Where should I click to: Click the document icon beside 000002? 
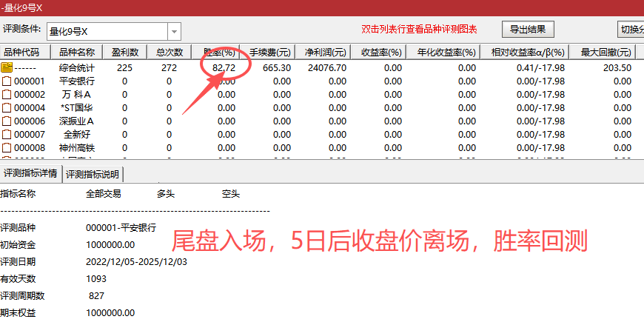pos(7,94)
